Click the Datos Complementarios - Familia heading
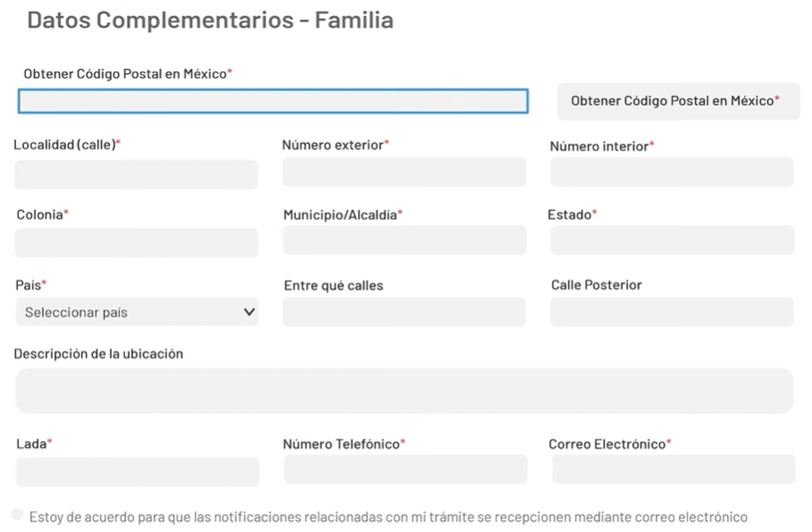 pyautogui.click(x=210, y=20)
